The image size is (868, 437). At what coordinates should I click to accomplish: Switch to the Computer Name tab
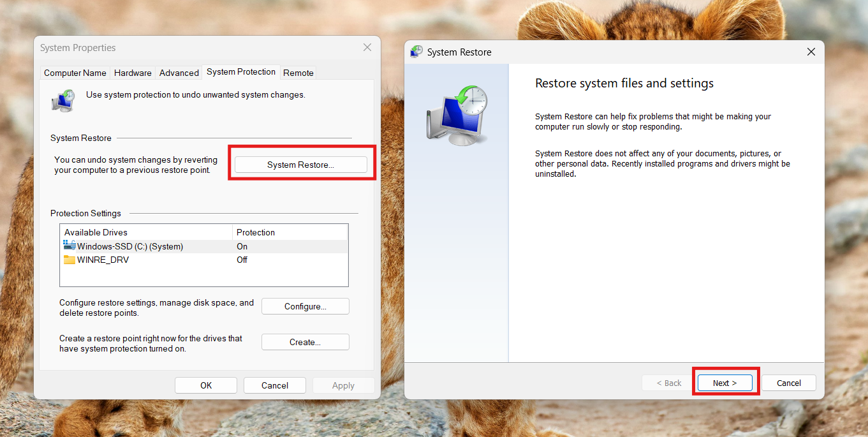[75, 72]
